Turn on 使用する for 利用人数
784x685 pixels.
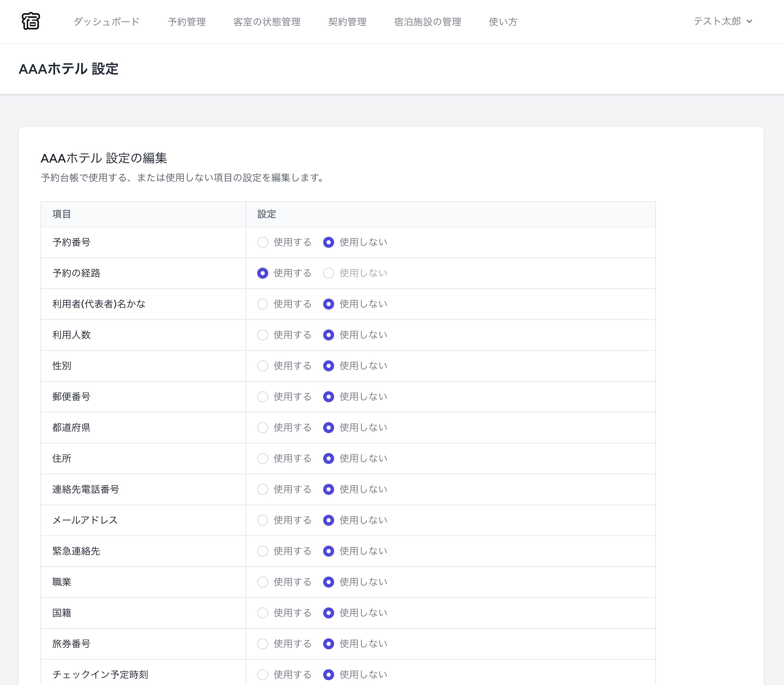pos(263,335)
